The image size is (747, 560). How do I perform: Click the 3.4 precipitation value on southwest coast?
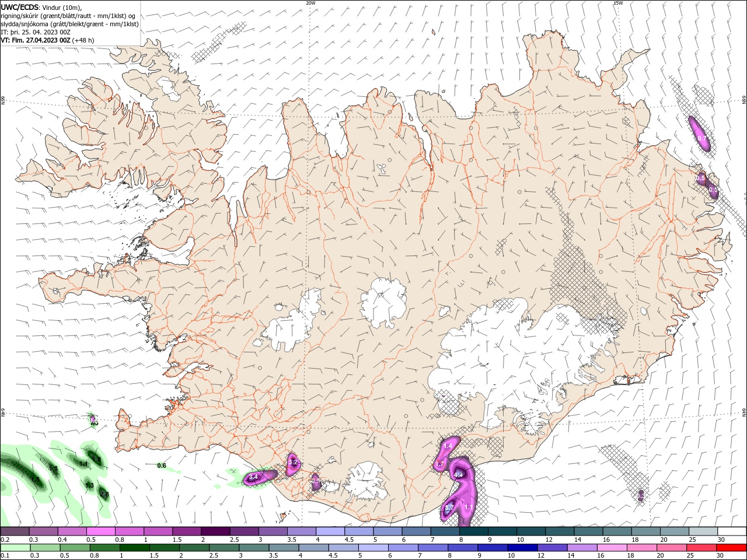[253, 477]
